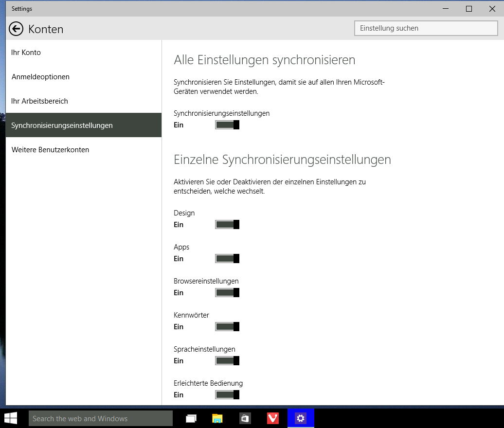Screen dimensions: 504x428
Task: Click the Kennwörter label
Action: tap(191, 315)
